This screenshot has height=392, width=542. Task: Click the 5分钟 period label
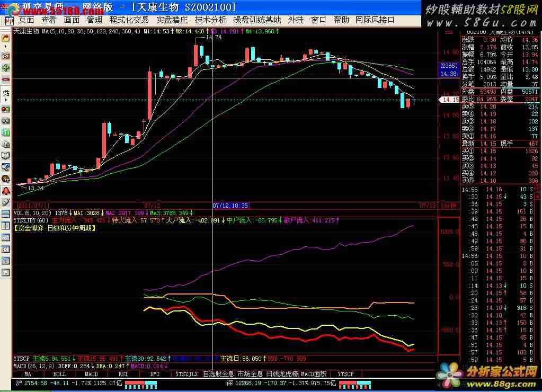pos(449,206)
